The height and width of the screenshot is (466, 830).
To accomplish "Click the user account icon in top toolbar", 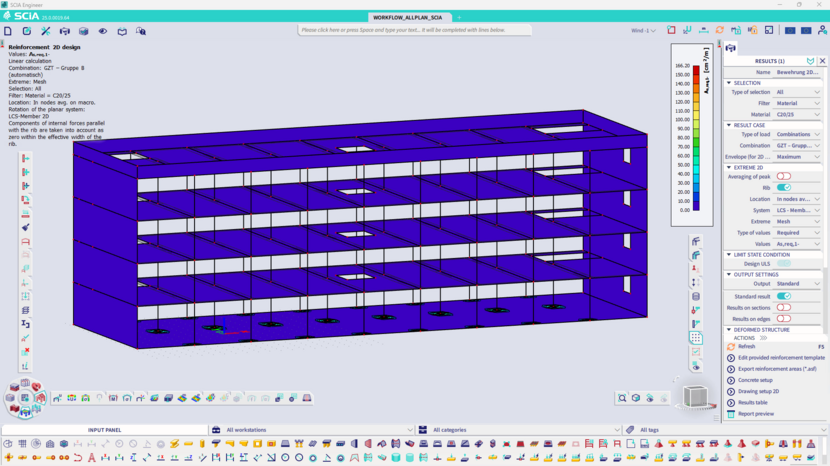I will [821, 31].
